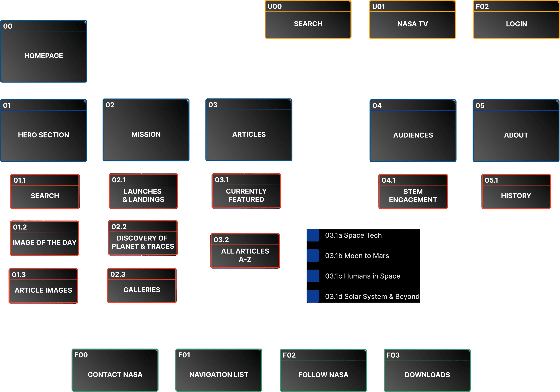Open the NASA TV utility box
The image size is (560, 392).
coord(412,24)
